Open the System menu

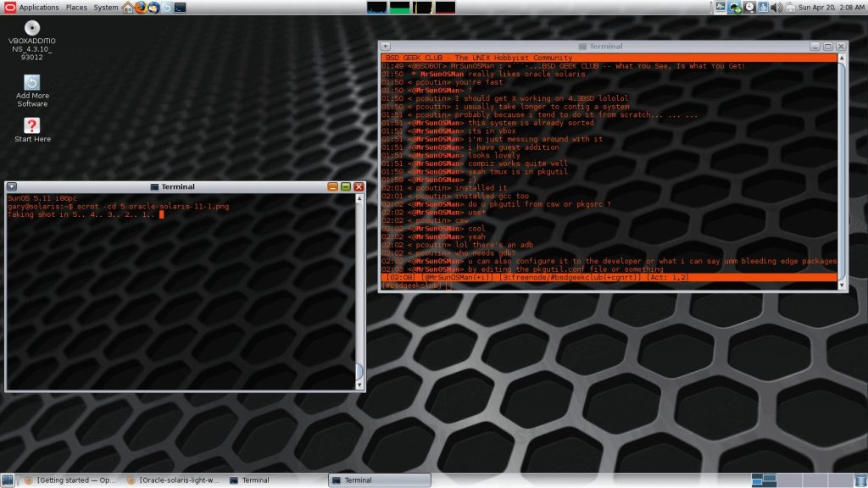[106, 7]
